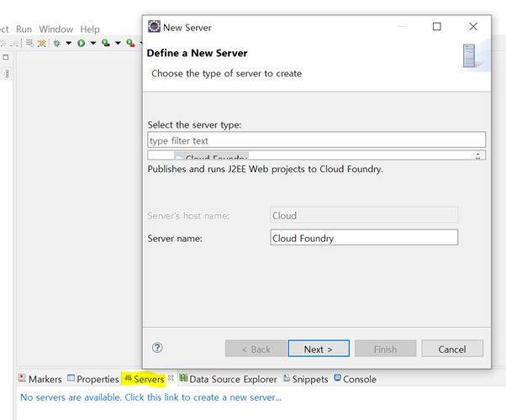
Task: Close the Servers tab with its X
Action: point(171,377)
